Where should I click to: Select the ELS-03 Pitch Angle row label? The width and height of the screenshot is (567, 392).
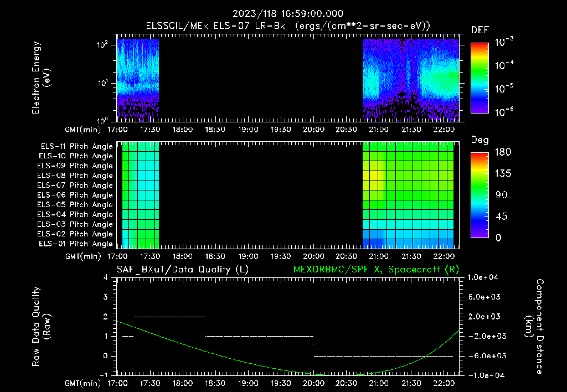(x=75, y=225)
